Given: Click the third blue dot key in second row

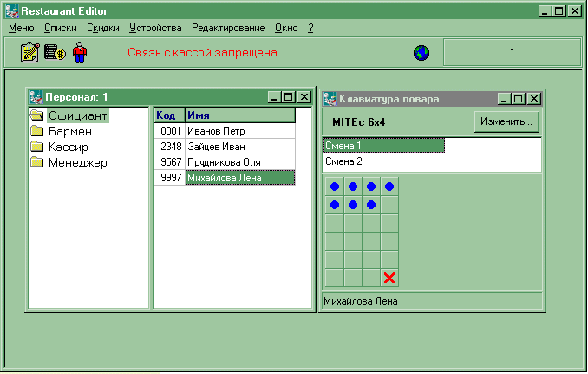Looking at the screenshot, I should click(x=371, y=205).
